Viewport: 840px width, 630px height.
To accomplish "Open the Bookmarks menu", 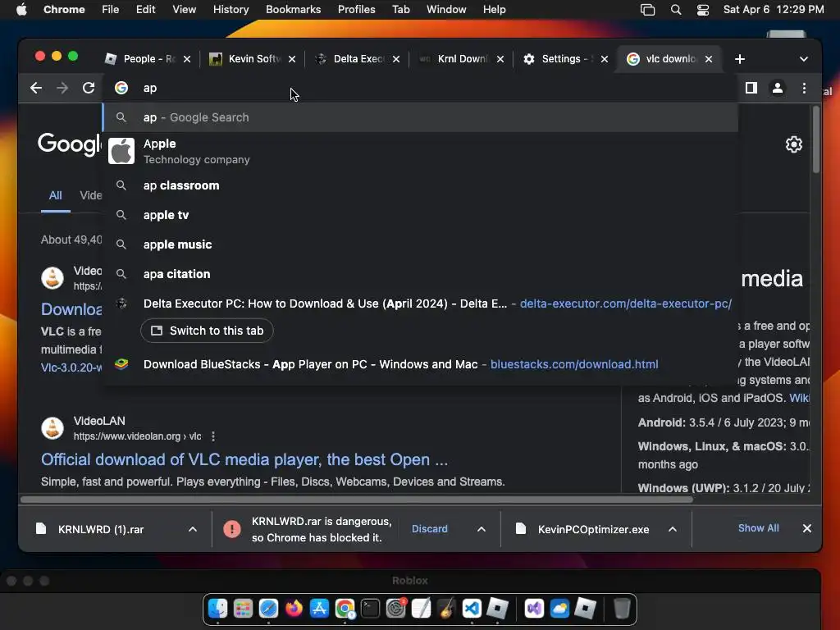I will point(293,10).
